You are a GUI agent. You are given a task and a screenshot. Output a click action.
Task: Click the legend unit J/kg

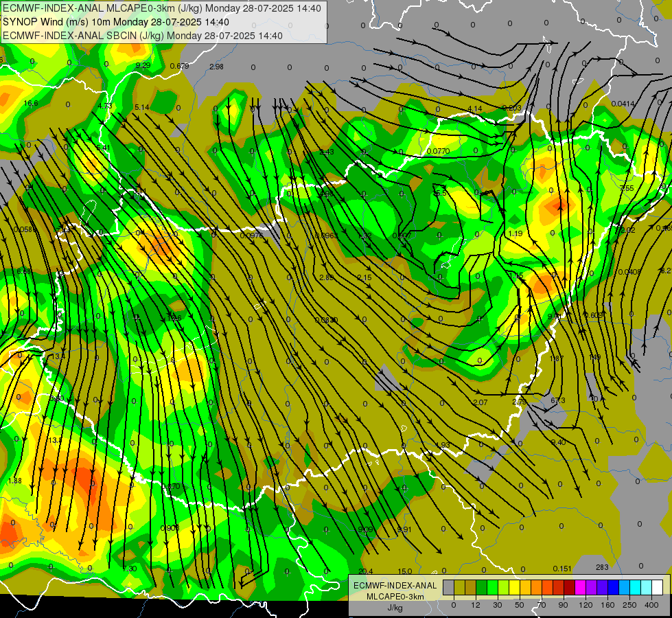click(x=395, y=608)
